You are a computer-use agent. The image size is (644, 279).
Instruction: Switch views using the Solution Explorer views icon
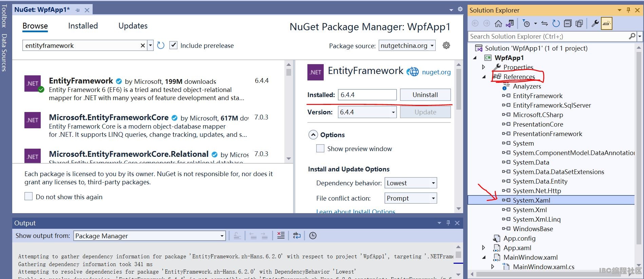(x=510, y=23)
